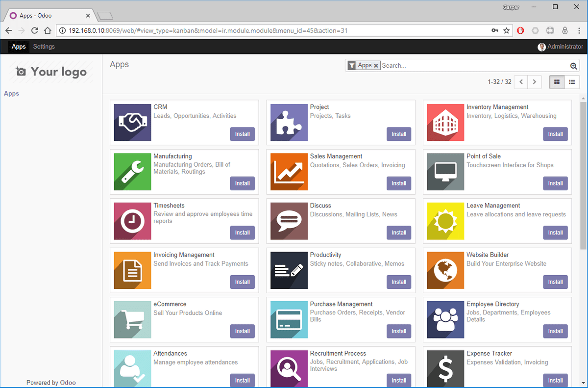
Task: Click the Project puzzle piece icon
Action: point(289,123)
